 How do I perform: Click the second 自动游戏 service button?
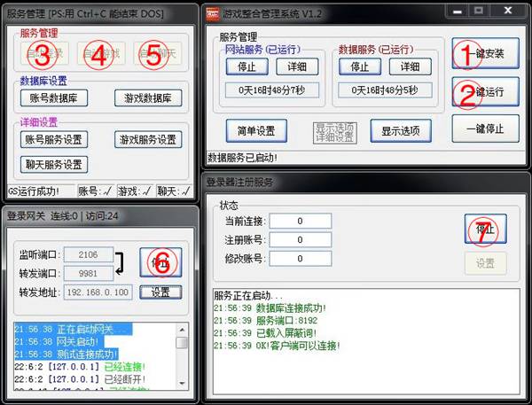tap(101, 53)
